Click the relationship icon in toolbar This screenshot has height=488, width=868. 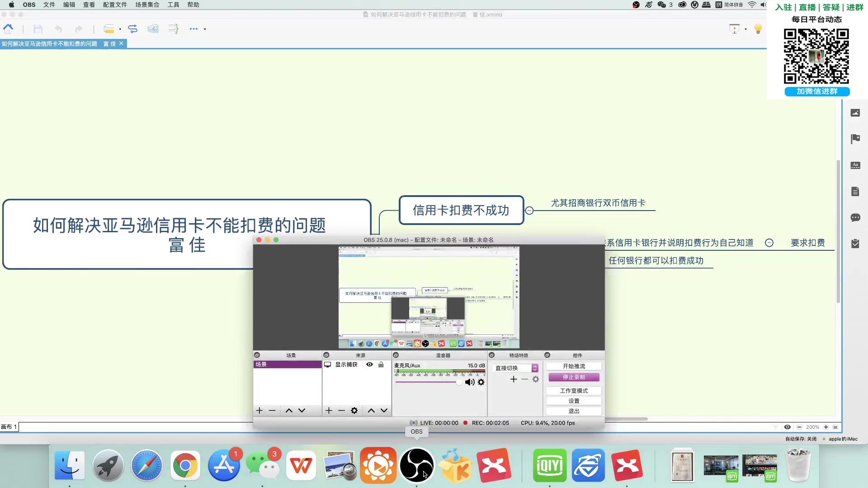pyautogui.click(x=132, y=29)
